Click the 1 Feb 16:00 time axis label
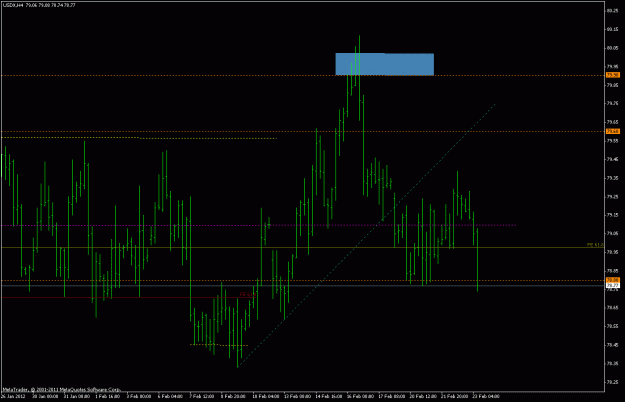 coord(108,396)
